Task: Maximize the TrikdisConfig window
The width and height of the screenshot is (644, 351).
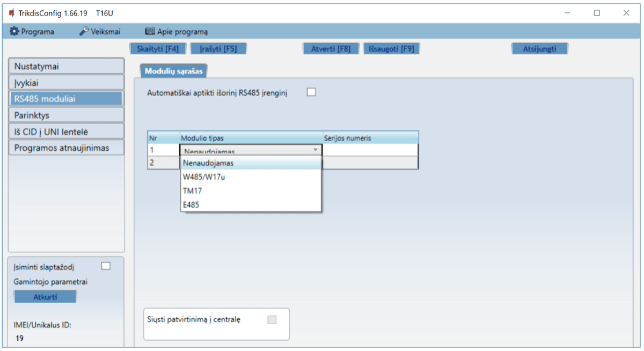Action: point(597,13)
